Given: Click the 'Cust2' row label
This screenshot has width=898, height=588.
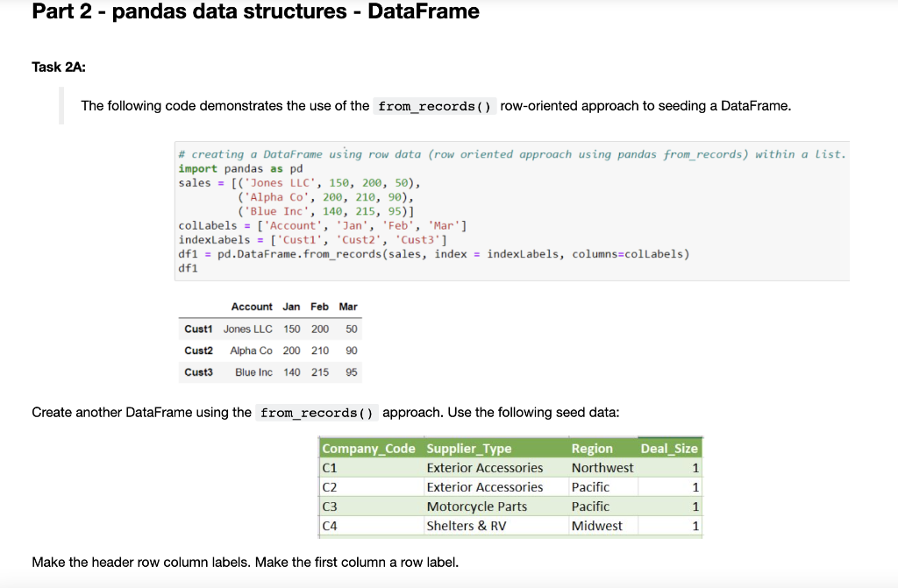Looking at the screenshot, I should (198, 351).
